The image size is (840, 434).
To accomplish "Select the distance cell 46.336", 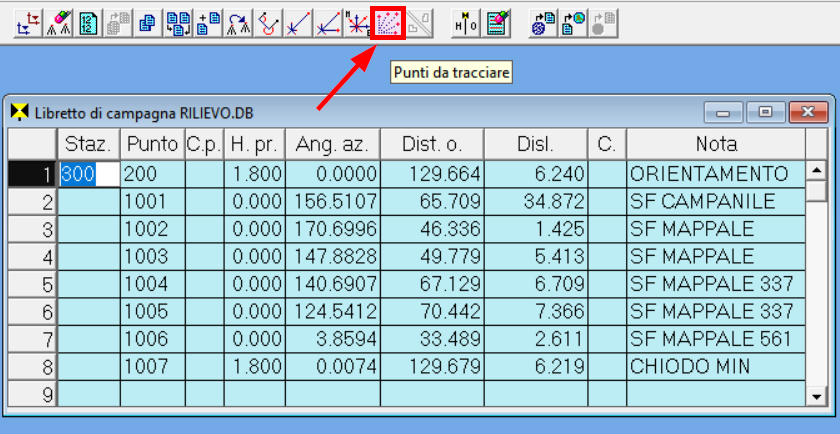I will pyautogui.click(x=432, y=229).
